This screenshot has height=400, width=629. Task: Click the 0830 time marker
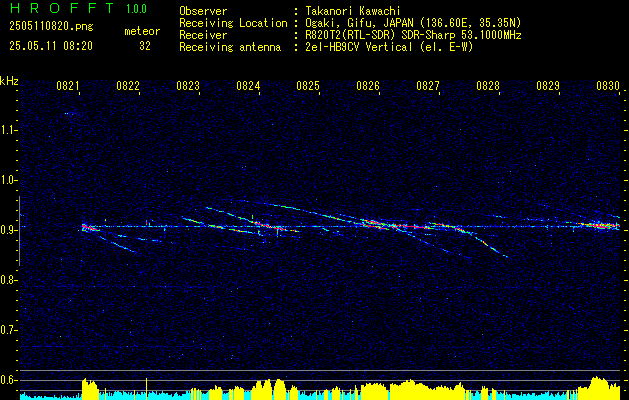pyautogui.click(x=608, y=86)
